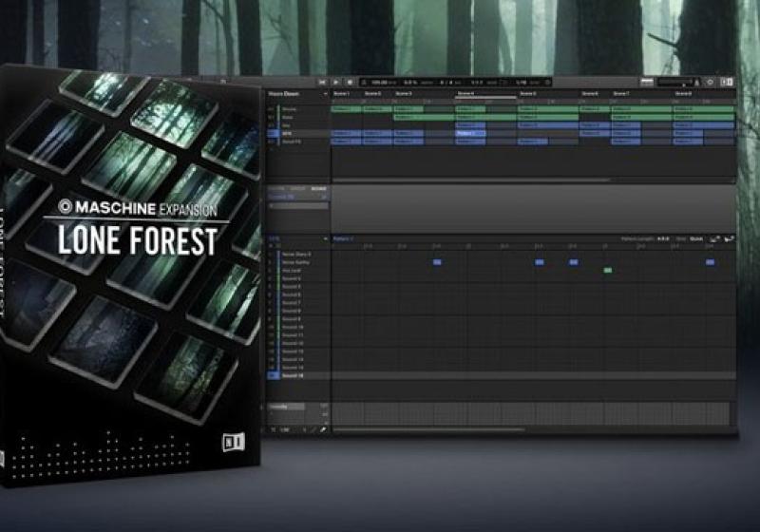
Task: Select Scene 3 in the arranger
Action: (x=403, y=93)
